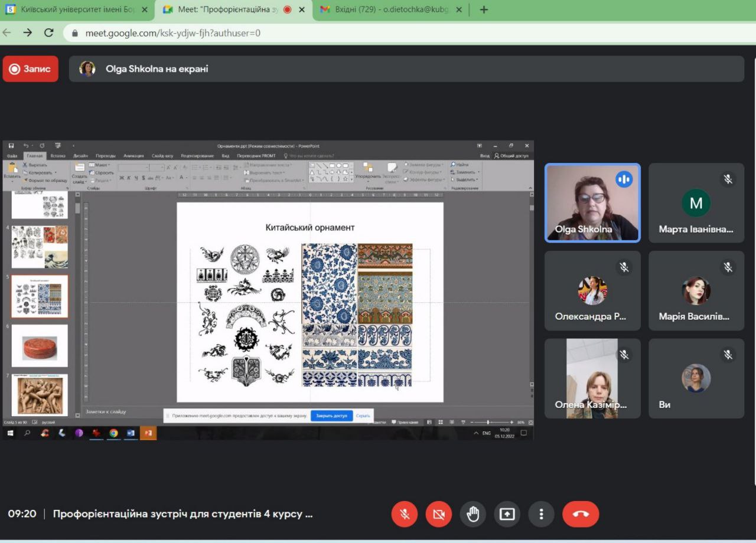Select Olga Shkolna participant tile
The image size is (756, 543).
click(x=592, y=203)
